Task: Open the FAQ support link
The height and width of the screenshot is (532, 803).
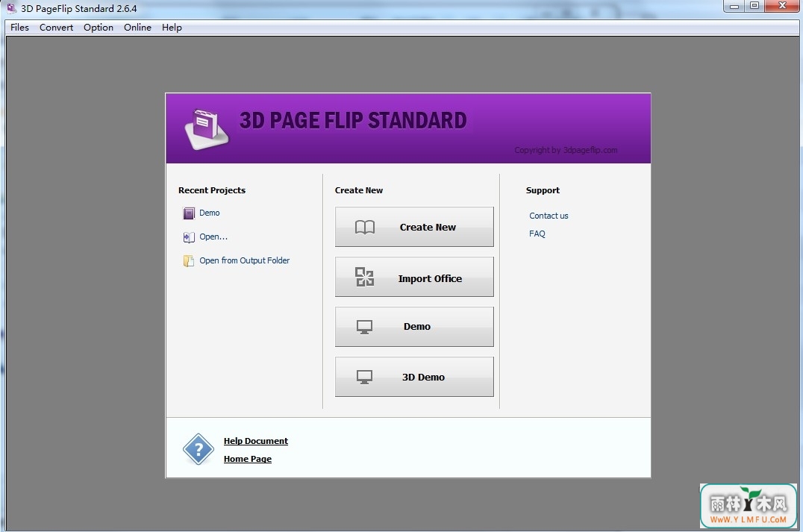Action: [537, 234]
